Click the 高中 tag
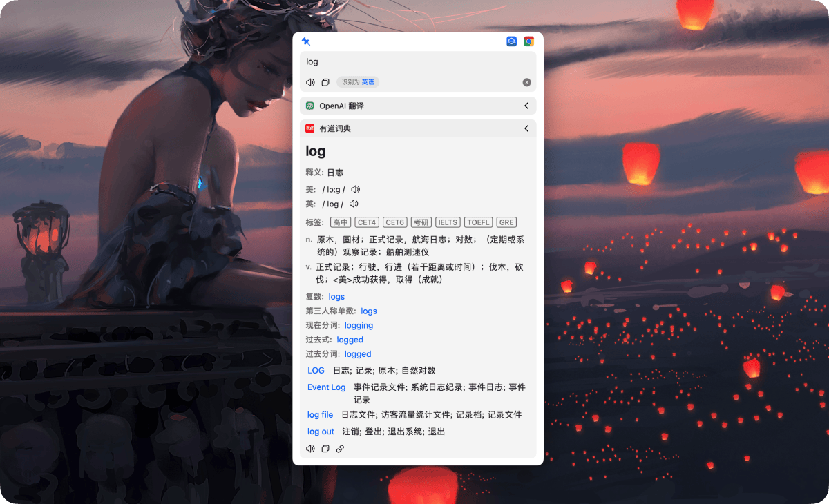 tap(341, 222)
